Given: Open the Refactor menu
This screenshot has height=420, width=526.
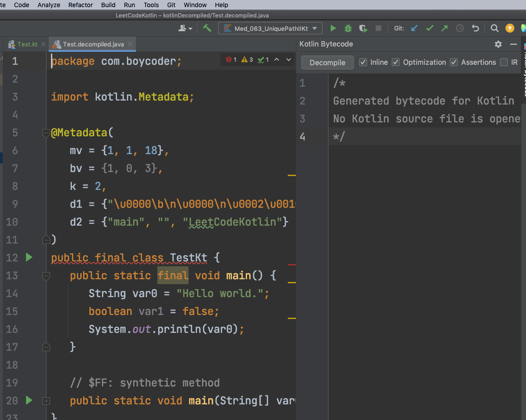Looking at the screenshot, I should [x=80, y=5].
